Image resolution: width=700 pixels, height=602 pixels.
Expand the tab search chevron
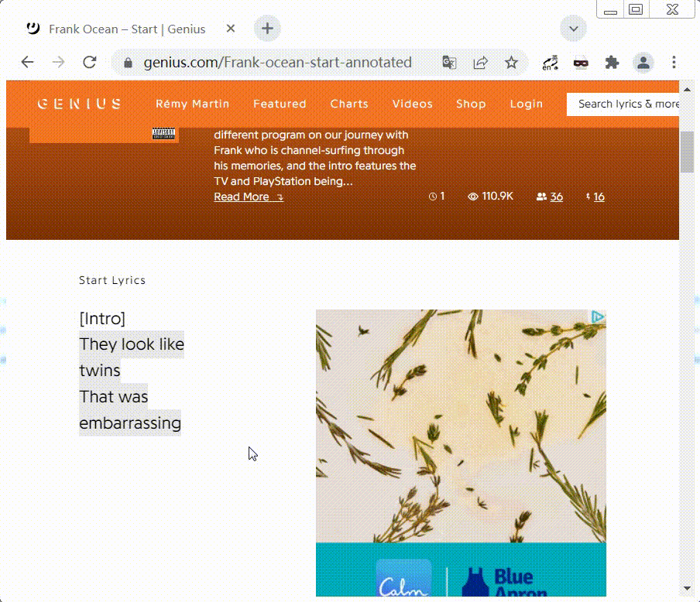[574, 29]
